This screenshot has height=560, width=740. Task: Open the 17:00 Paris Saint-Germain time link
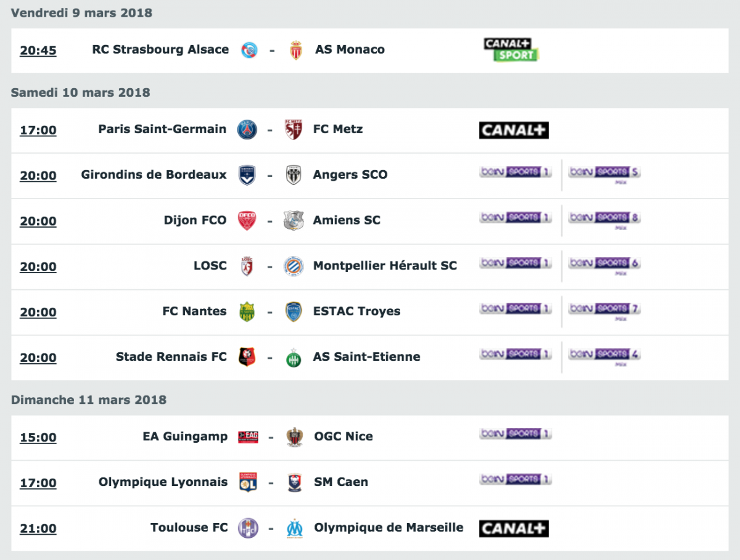coord(38,130)
